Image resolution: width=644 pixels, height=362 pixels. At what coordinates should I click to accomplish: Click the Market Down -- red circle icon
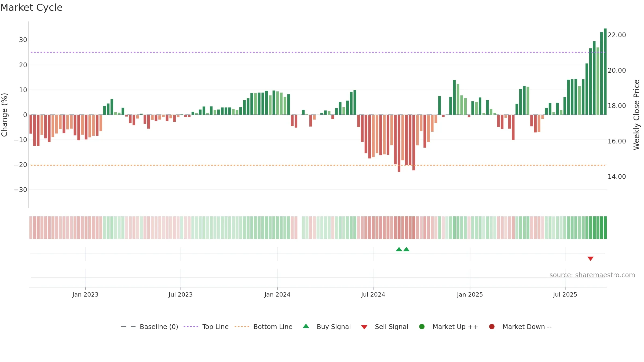point(492,327)
